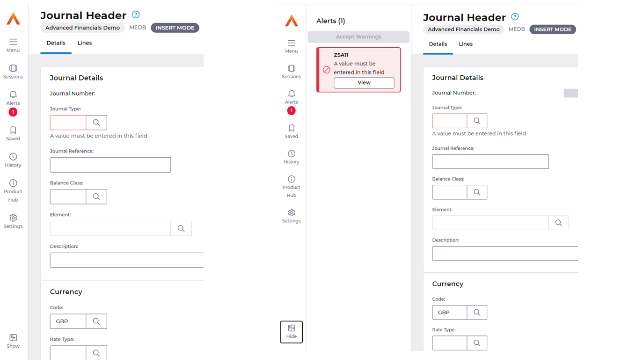Search Element lookup in left window
621x364 pixels.
tap(181, 228)
